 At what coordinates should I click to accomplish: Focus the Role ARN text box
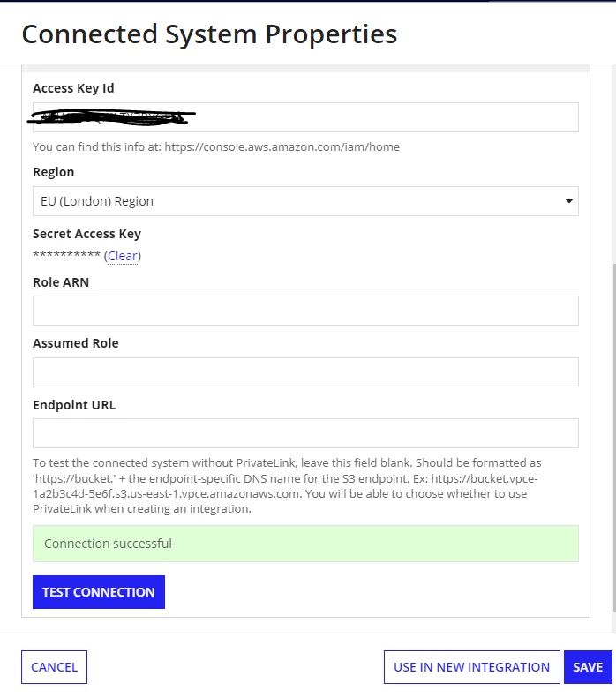305,311
